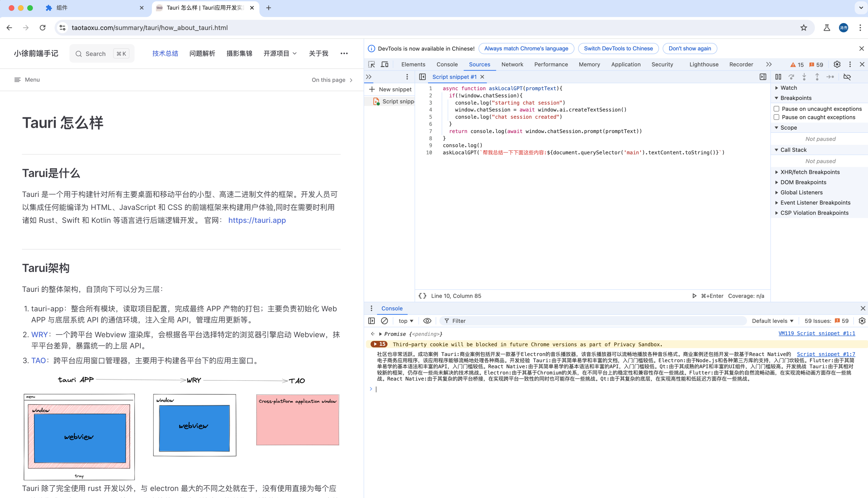Viewport: 868px width, 498px height.
Task: Open the 开源项目 dropdown menu
Action: pos(280,53)
